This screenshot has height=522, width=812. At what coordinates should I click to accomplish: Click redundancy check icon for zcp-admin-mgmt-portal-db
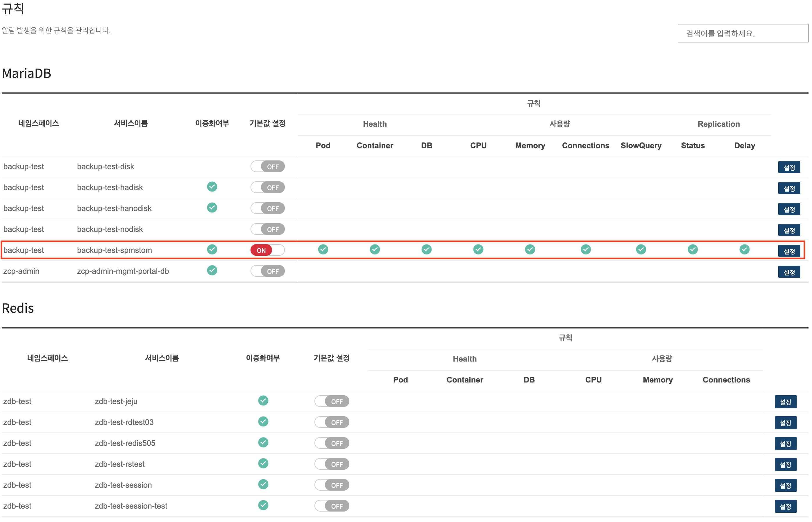[212, 271]
